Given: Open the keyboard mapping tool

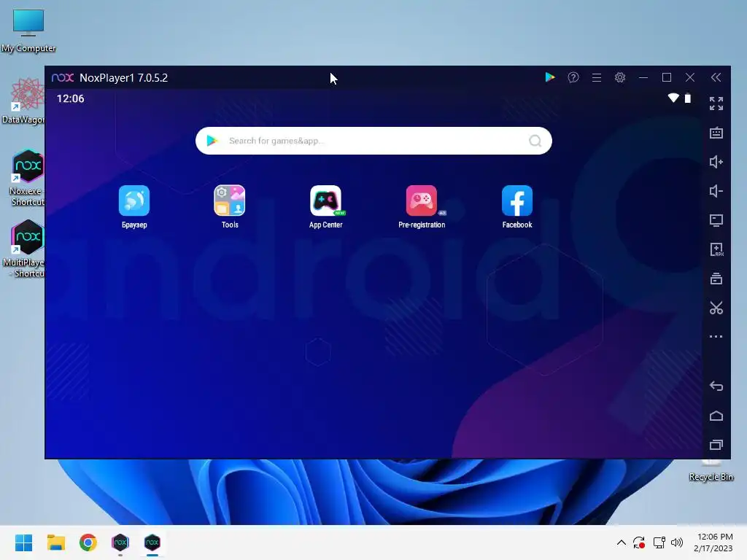Looking at the screenshot, I should [716, 133].
